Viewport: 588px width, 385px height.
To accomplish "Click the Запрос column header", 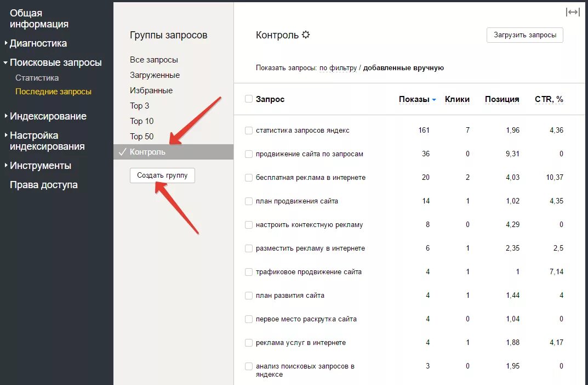I will tap(270, 99).
